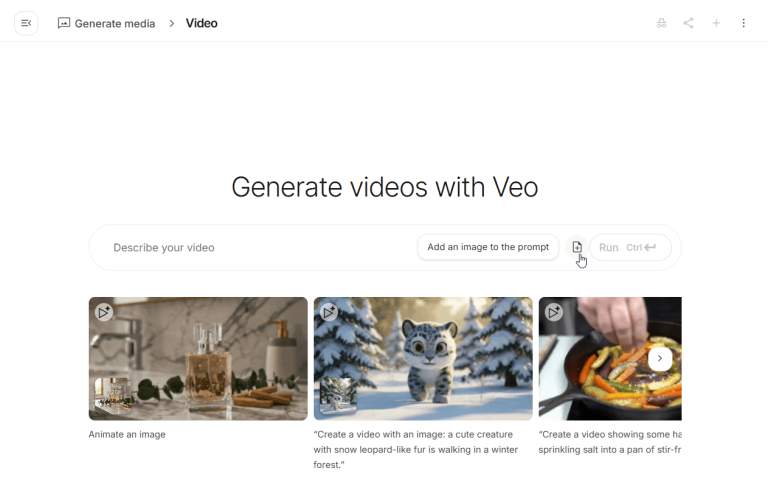The width and height of the screenshot is (768, 499).
Task: Select the snow leopard example thumbnail
Action: click(423, 358)
